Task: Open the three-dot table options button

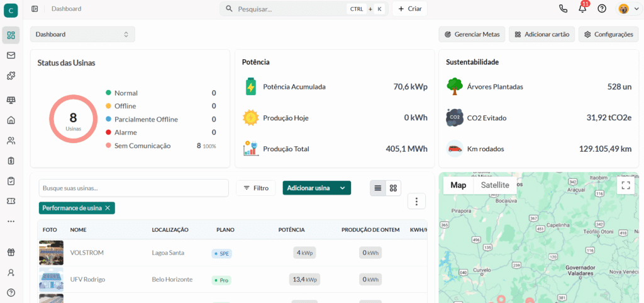Action: [x=416, y=202]
